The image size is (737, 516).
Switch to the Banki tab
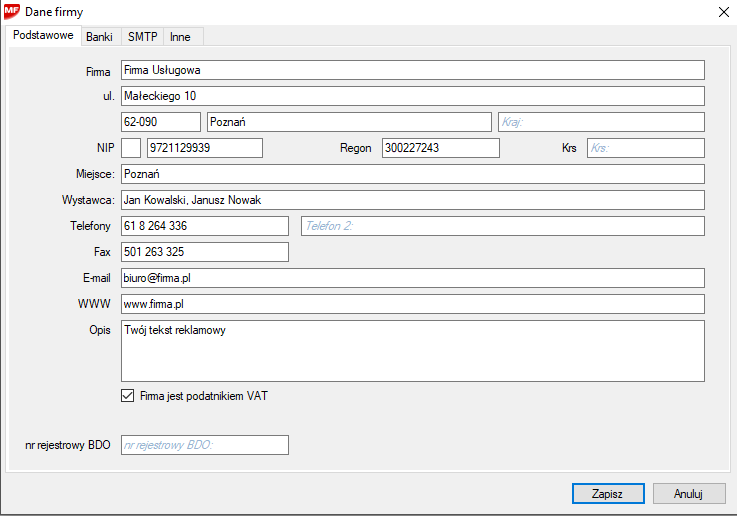pyautogui.click(x=99, y=36)
